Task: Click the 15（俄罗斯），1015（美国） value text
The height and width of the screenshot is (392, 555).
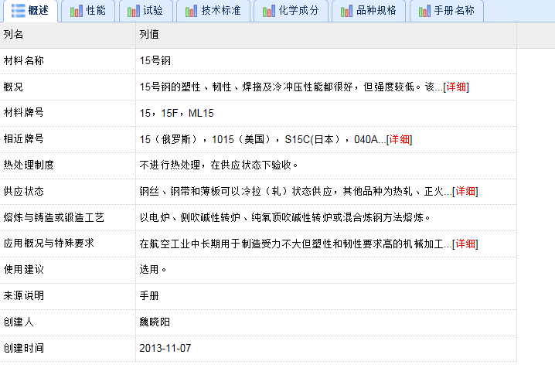Action: coord(263,139)
